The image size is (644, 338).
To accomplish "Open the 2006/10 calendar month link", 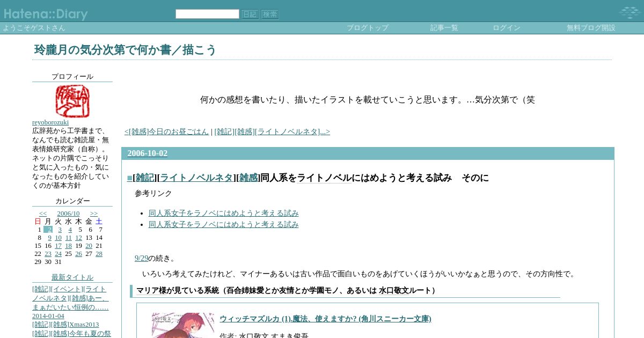I will 68,213.
